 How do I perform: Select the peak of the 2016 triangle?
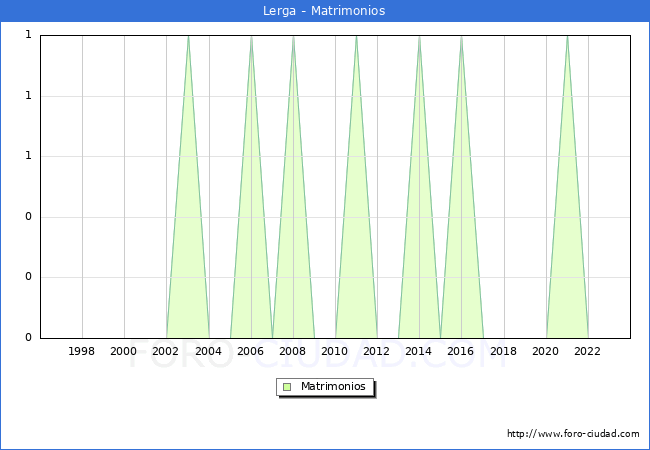461,37
